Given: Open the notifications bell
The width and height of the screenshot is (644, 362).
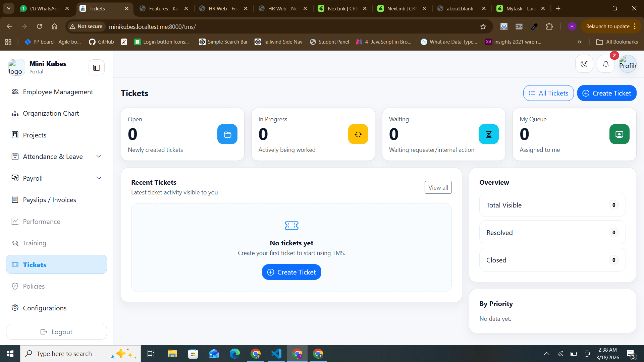Looking at the screenshot, I should click(606, 64).
